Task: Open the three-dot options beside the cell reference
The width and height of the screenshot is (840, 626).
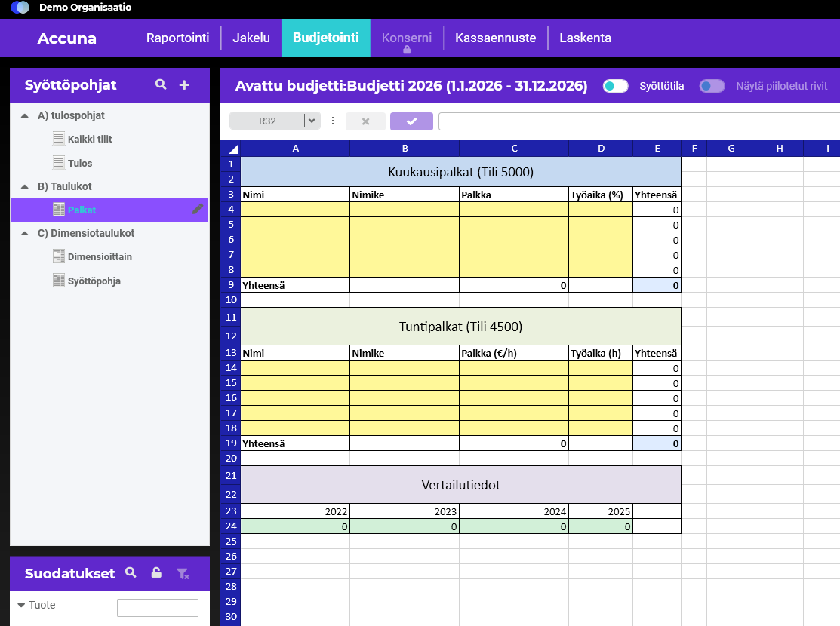Action: pyautogui.click(x=333, y=121)
